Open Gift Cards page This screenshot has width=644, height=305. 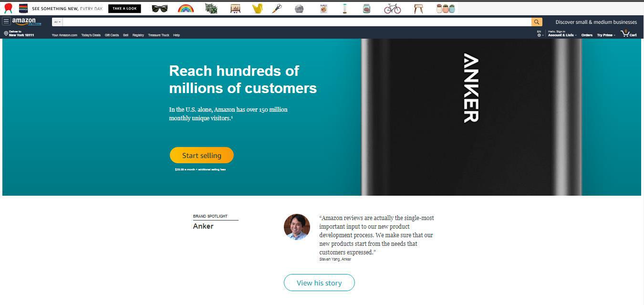tap(112, 35)
